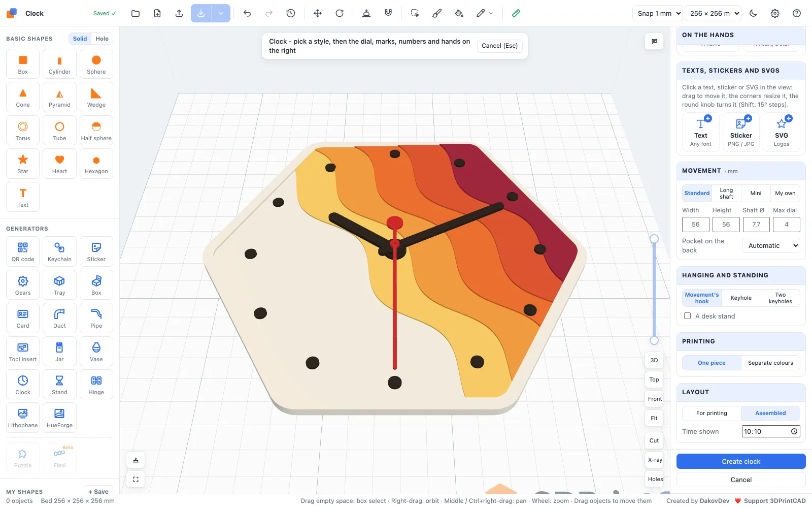Click the undo arrow in toolbar
The height and width of the screenshot is (508, 812).
(x=247, y=13)
